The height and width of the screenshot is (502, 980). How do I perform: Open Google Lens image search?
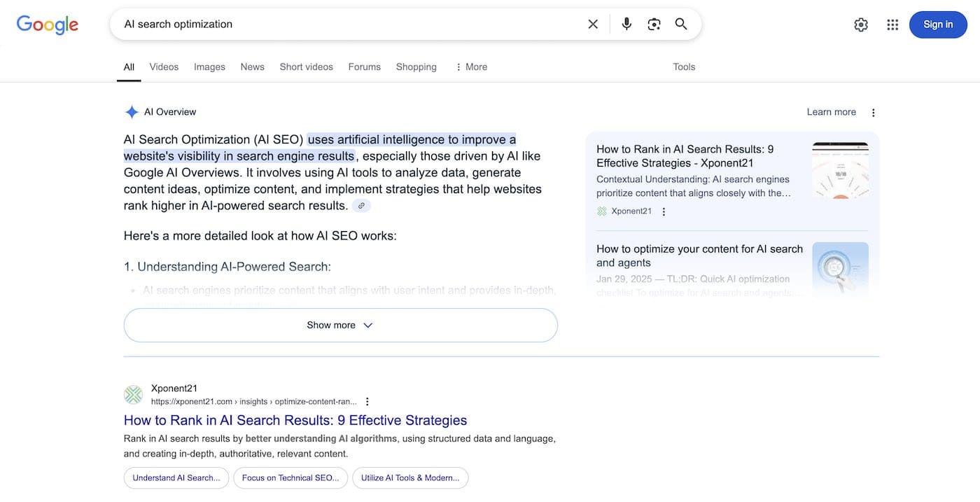coord(654,23)
